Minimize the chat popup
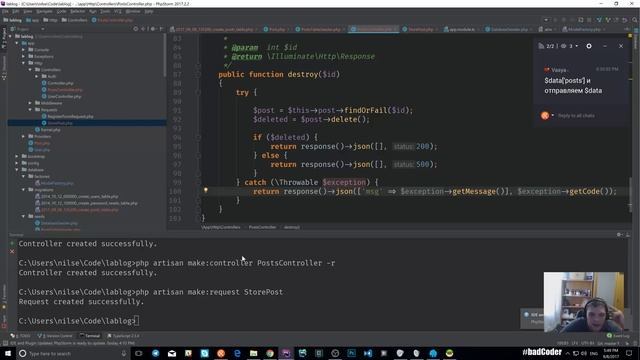Screen dimensions: 640x360 point(605,46)
